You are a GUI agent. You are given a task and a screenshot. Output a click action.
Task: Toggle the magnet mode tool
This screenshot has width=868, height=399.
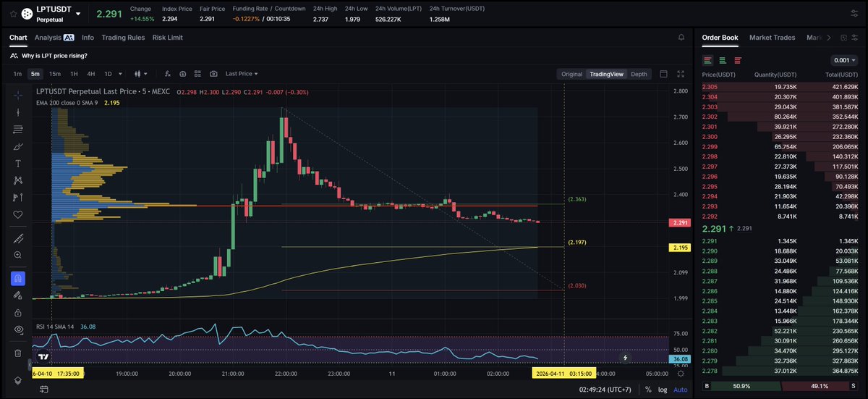[x=18, y=278]
